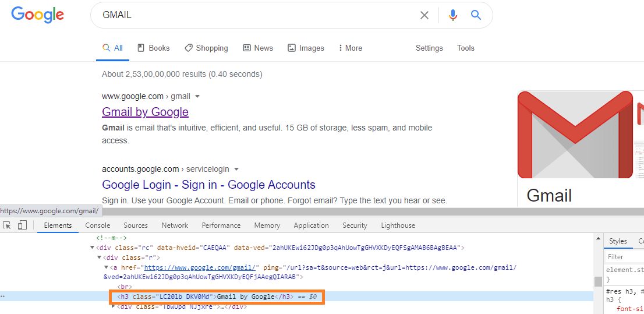Screen dimensions: 644x314
Task: Expand the div class="TbwUpd NJjxre" node
Action: (114, 306)
